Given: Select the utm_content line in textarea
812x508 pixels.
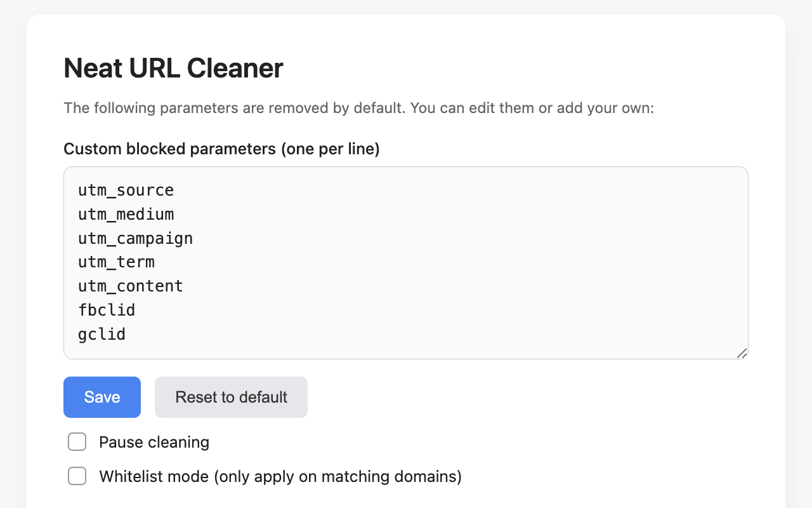Looking at the screenshot, I should (131, 286).
